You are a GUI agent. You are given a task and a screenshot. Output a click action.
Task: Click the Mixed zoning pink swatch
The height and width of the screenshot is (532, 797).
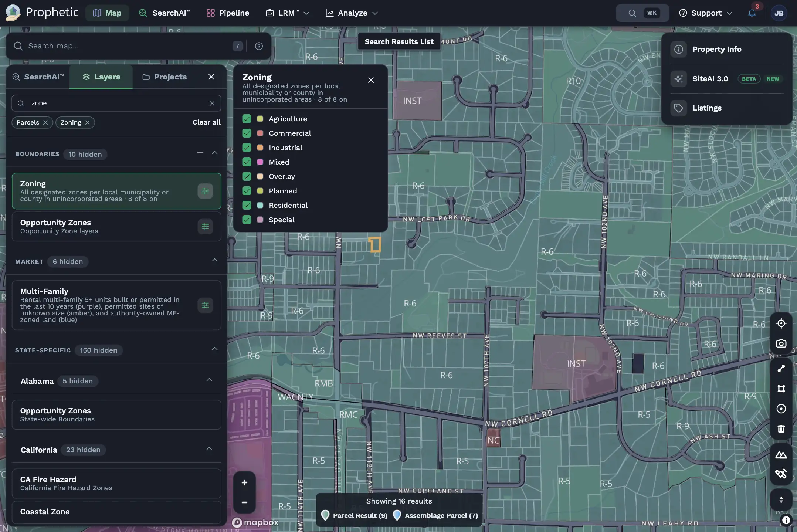[260, 162]
